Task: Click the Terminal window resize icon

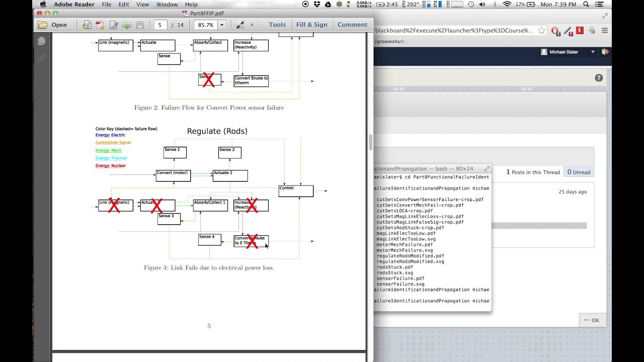Action: tap(487, 169)
